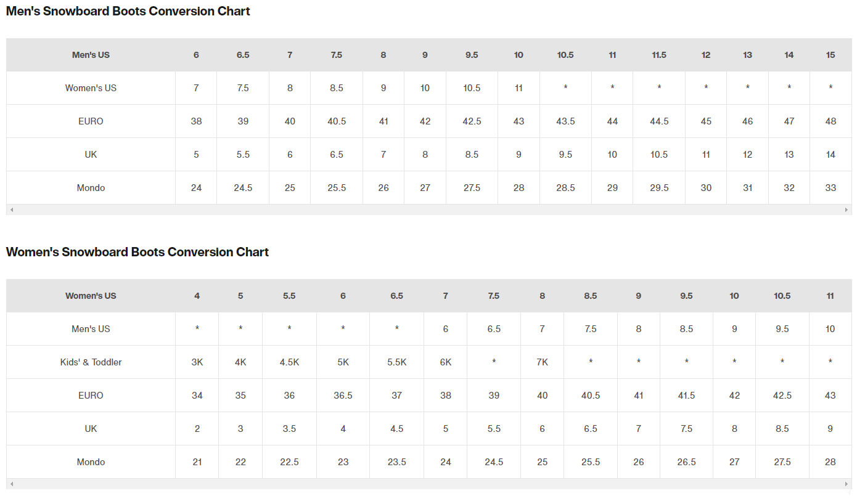
Task: Select the 48 EURO cell in the men's chart
Action: 830,121
